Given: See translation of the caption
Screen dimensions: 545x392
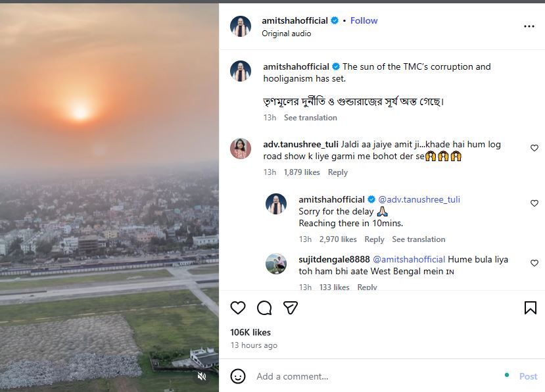Looking at the screenshot, I should [310, 118].
